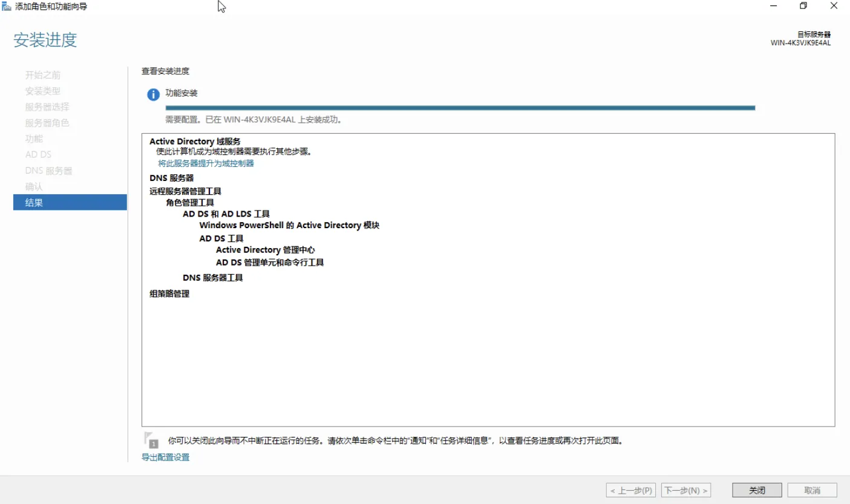The width and height of the screenshot is (850, 504).
Task: Click the 下一步(N) button
Action: 685,490
